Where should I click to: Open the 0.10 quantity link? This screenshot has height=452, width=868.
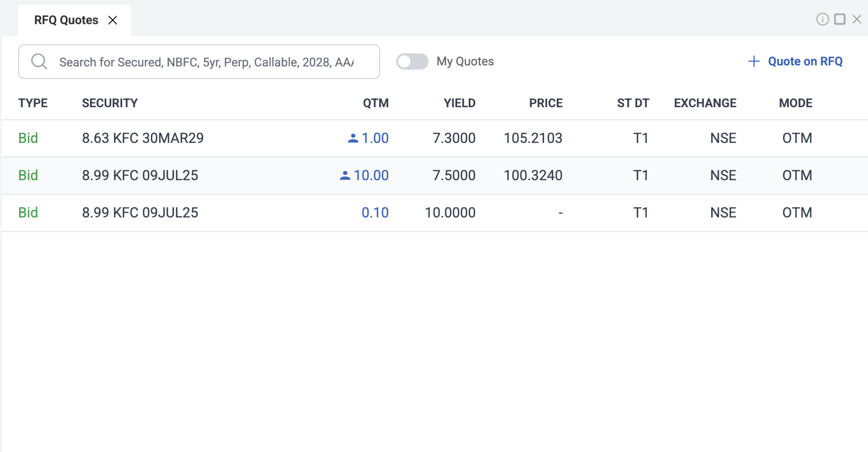coord(375,212)
